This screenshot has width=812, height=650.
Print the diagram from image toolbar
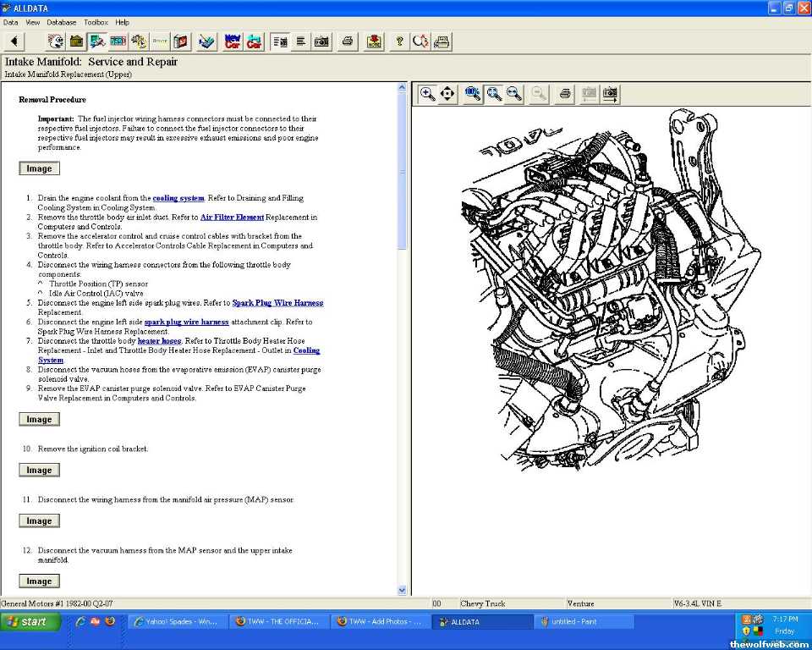pos(565,94)
